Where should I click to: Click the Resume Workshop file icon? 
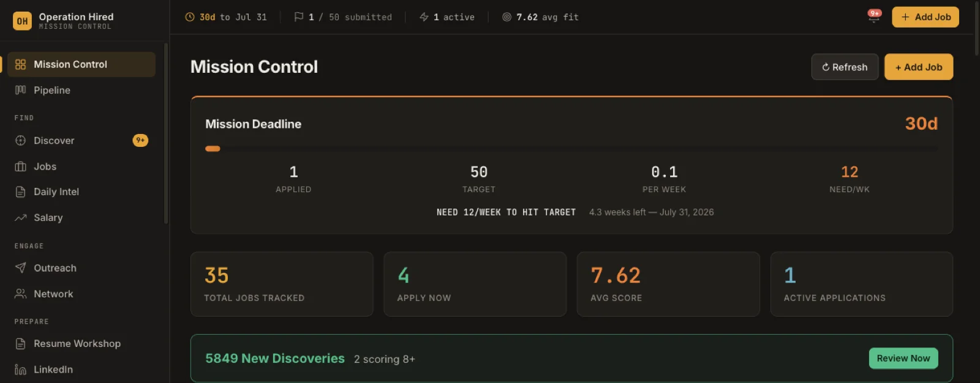click(x=20, y=344)
